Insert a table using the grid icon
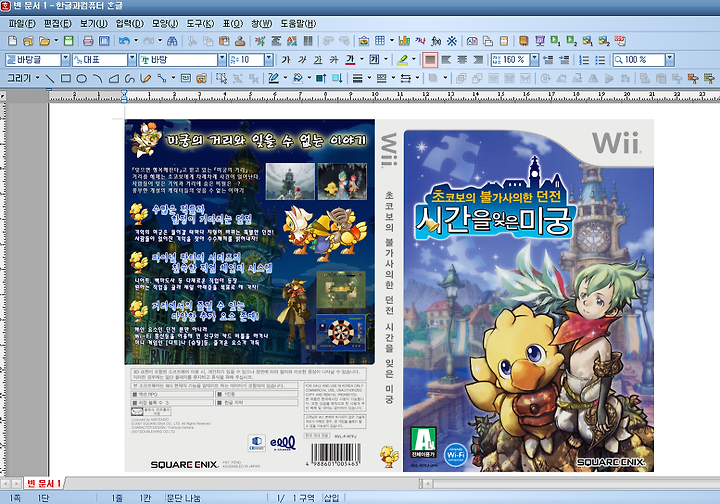 click(x=380, y=41)
